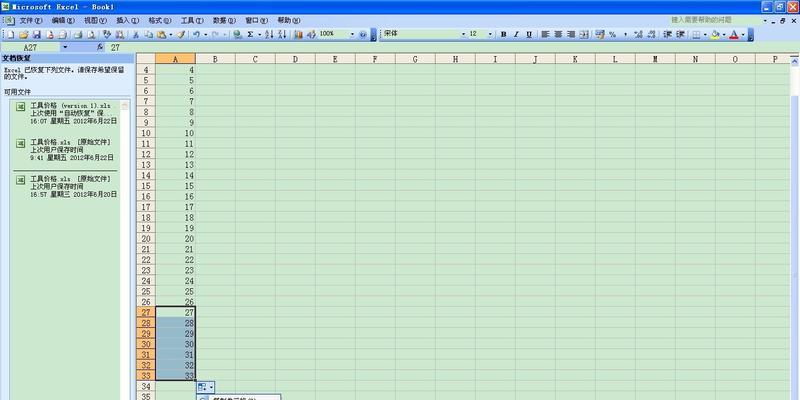Open the Chart Wizard icon
800x400 pixels.
(298, 34)
